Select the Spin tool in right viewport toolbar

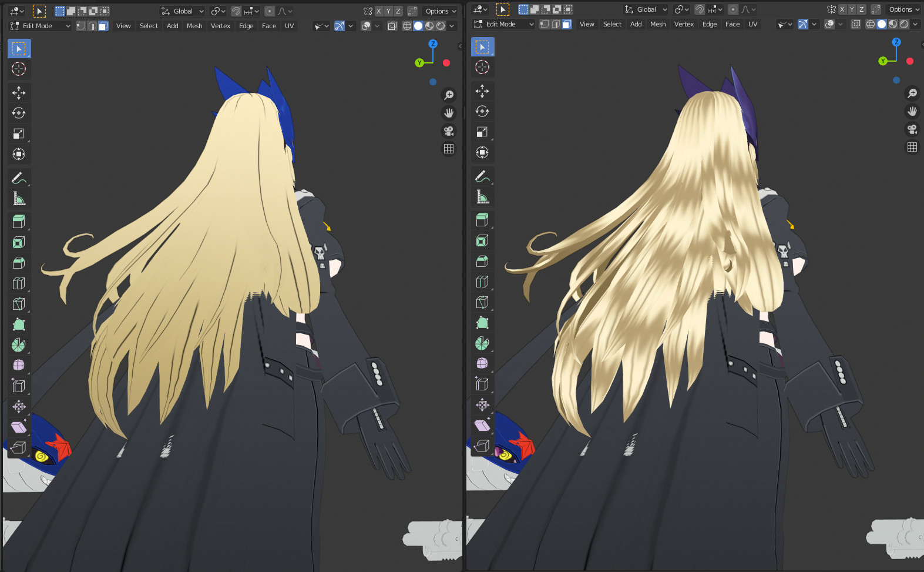click(x=482, y=343)
